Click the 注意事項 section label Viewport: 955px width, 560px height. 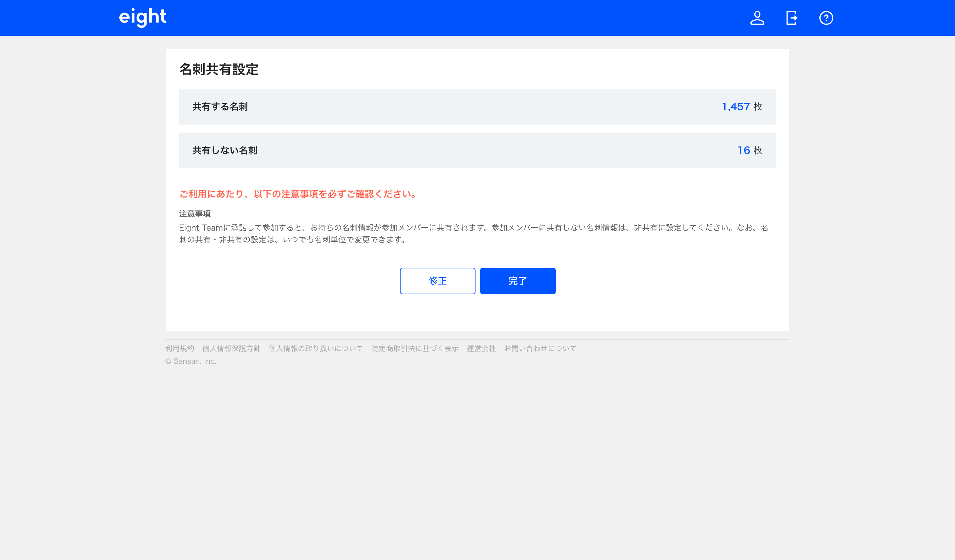coord(195,214)
